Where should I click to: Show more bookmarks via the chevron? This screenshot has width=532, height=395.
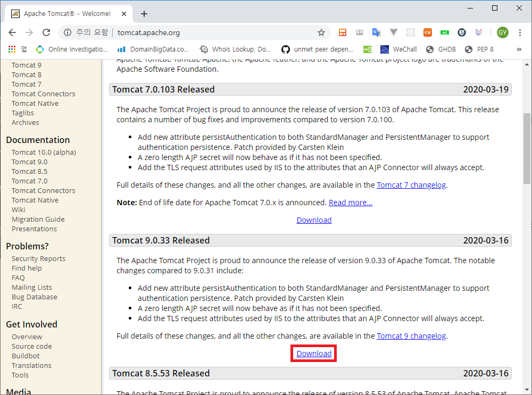519,49
